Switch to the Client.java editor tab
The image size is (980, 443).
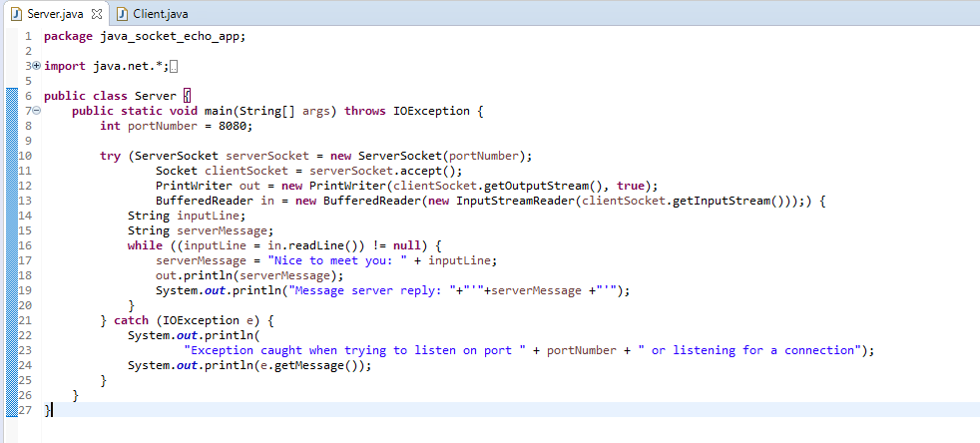(160, 14)
